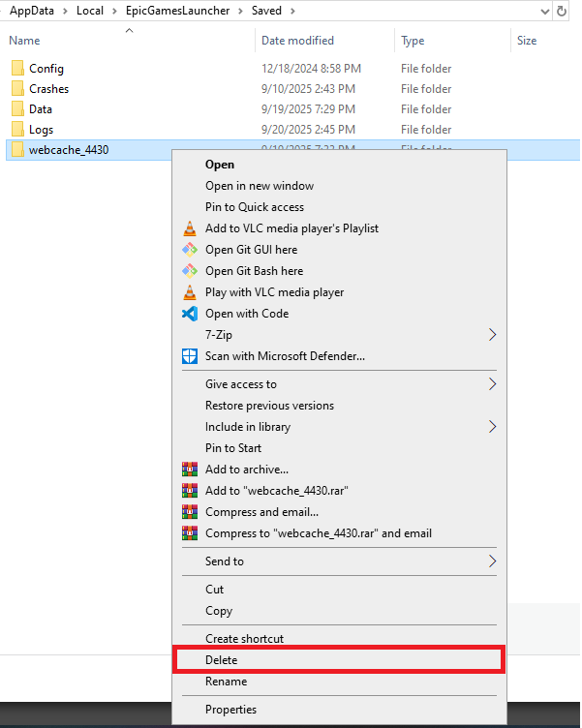Choose Rename in the context menu
The width and height of the screenshot is (582, 728).
pos(226,682)
